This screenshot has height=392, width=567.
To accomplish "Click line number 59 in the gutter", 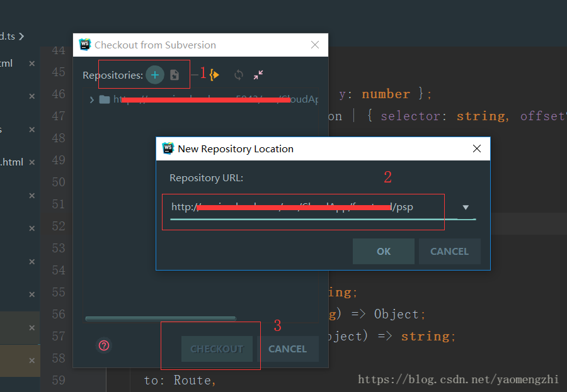I will [59, 380].
